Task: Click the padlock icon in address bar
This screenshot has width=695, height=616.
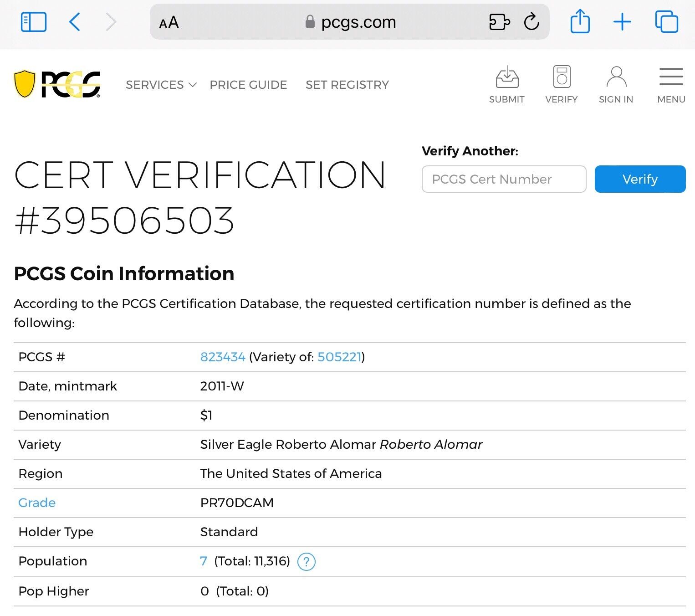Action: tap(310, 22)
